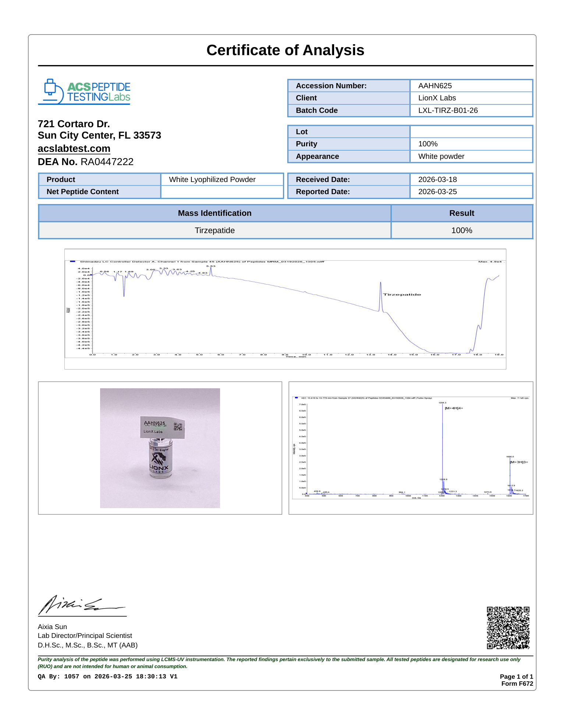Select the appearance value "White powder"
Image resolution: width=563 pixels, height=728 pixels.
click(x=441, y=156)
